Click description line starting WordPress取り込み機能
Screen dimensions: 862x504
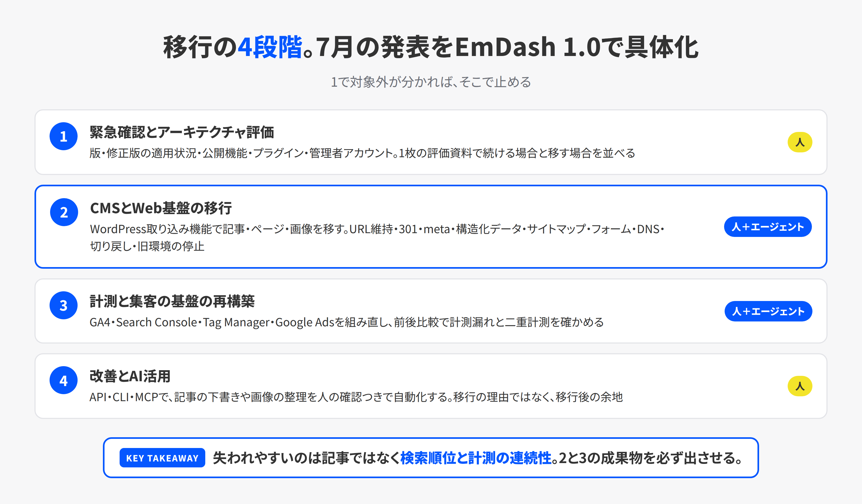[x=377, y=229]
